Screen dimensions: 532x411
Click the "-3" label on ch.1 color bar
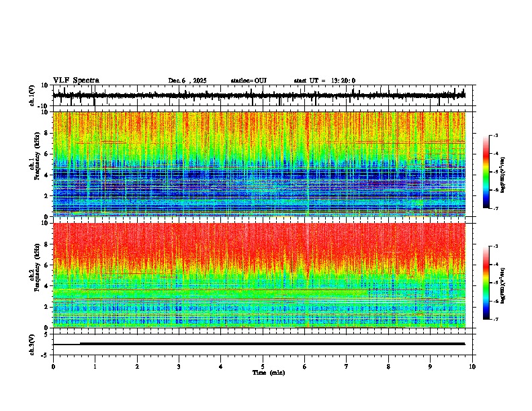495,135
